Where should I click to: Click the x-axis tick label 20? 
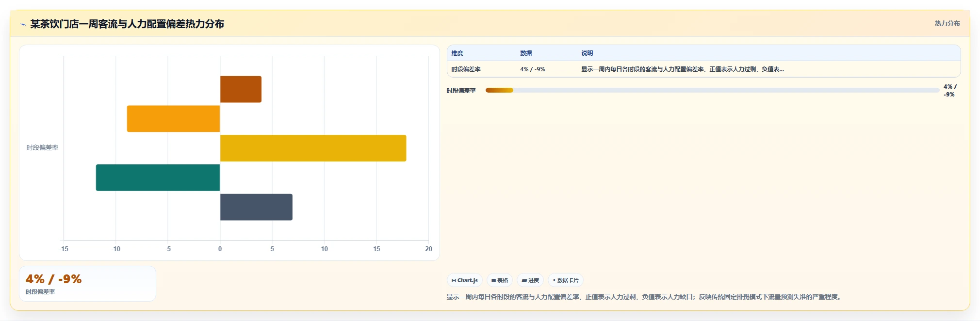click(428, 249)
